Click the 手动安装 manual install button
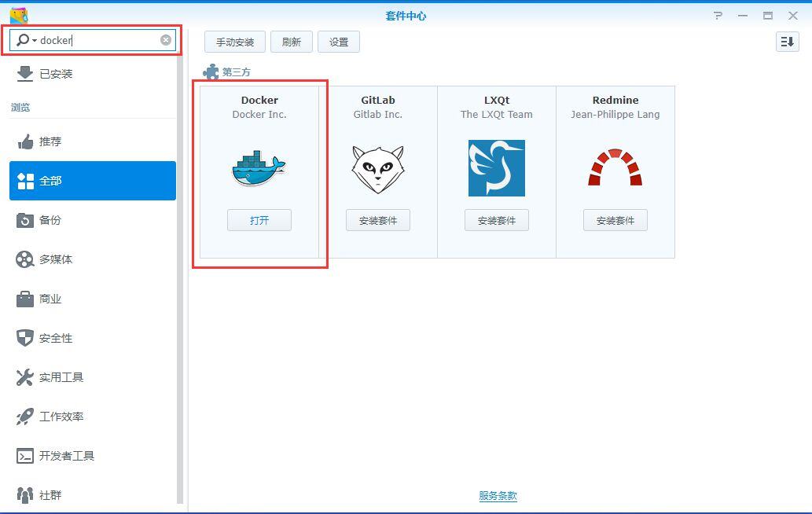This screenshot has height=514, width=812. 235,42
